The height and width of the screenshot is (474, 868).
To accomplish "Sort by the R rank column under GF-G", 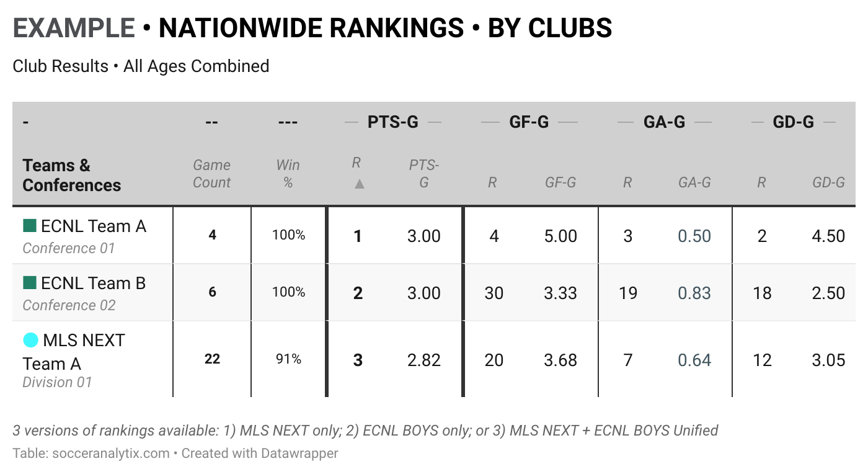I will pos(492,182).
